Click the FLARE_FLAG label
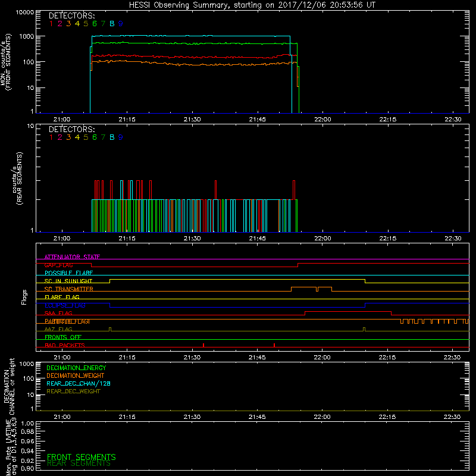The width and height of the screenshot is (476, 476). (62, 297)
